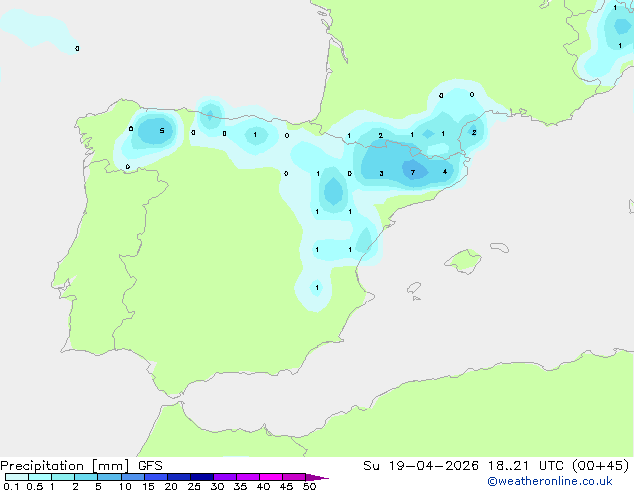Click the '7' precipitation value in Catalonia

click(x=413, y=173)
